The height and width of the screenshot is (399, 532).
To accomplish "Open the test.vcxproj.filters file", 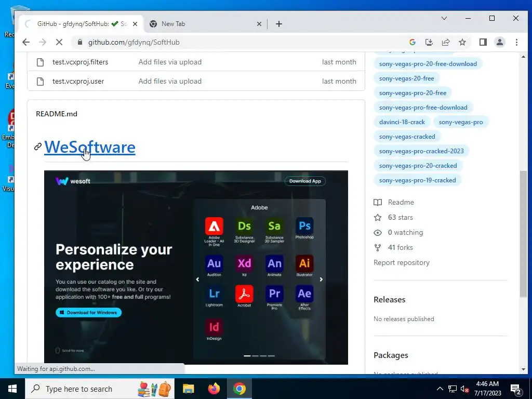I will [x=80, y=62].
